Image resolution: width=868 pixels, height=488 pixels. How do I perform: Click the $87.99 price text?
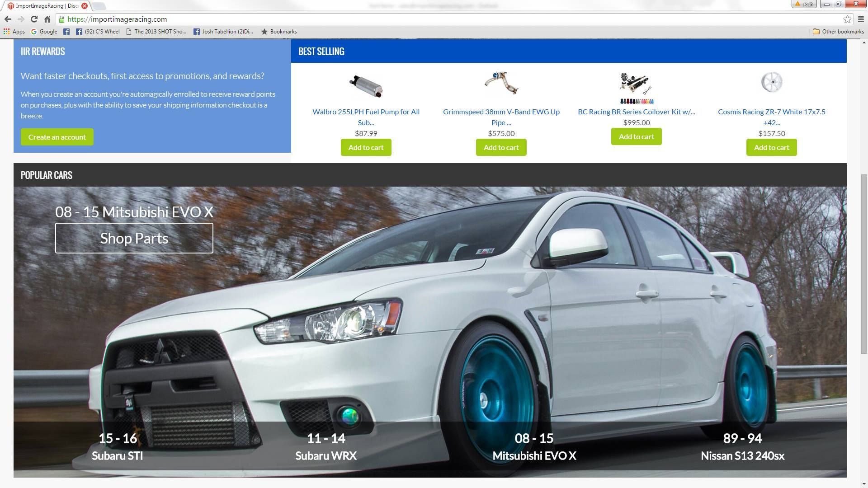coord(366,133)
